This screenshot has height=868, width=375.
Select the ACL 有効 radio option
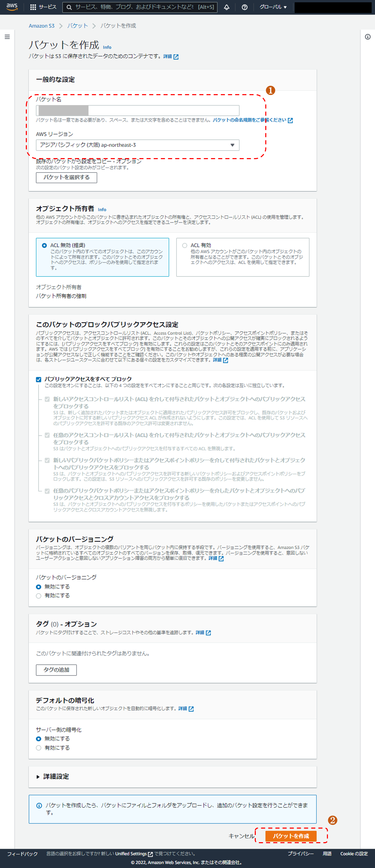tap(185, 245)
